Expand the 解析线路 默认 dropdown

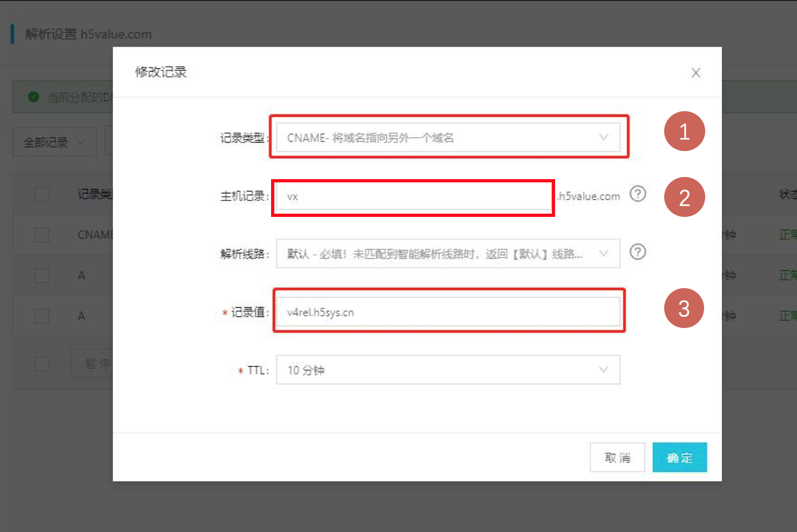(448, 254)
